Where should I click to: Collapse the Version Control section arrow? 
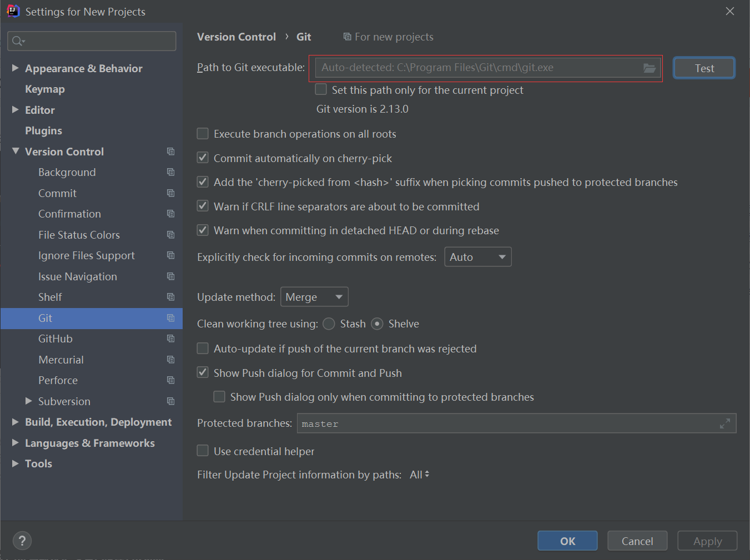point(16,151)
